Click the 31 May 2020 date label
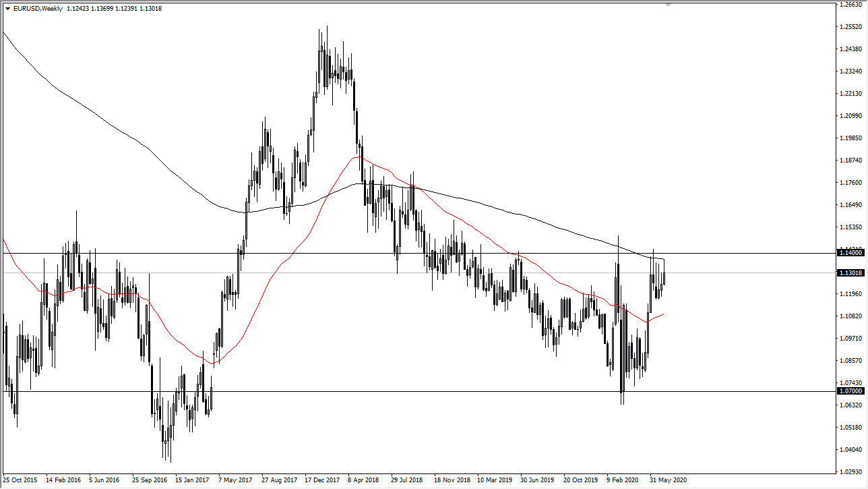Viewport: 868px width, 489px height. pyautogui.click(x=669, y=480)
